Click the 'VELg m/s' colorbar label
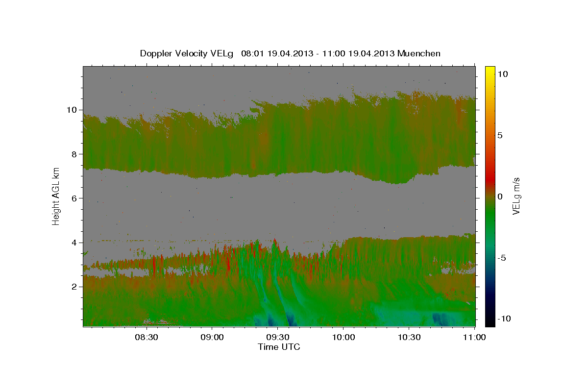 point(516,196)
